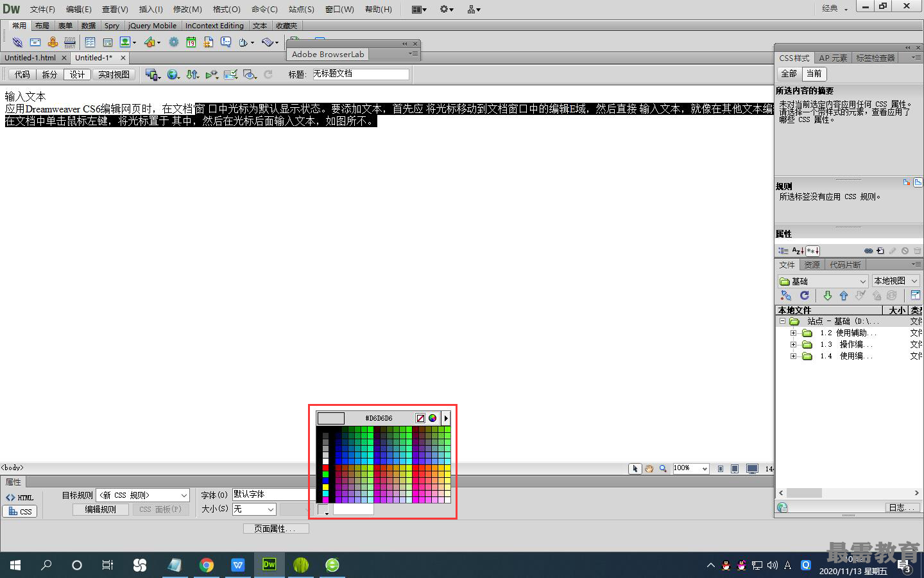This screenshot has width=924, height=578.
Task: Refresh the Files panel list
Action: click(x=804, y=295)
